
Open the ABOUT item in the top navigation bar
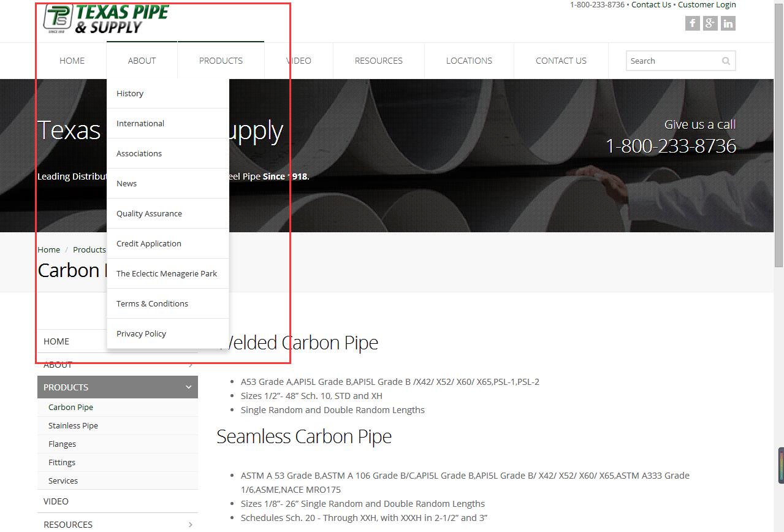[142, 61]
